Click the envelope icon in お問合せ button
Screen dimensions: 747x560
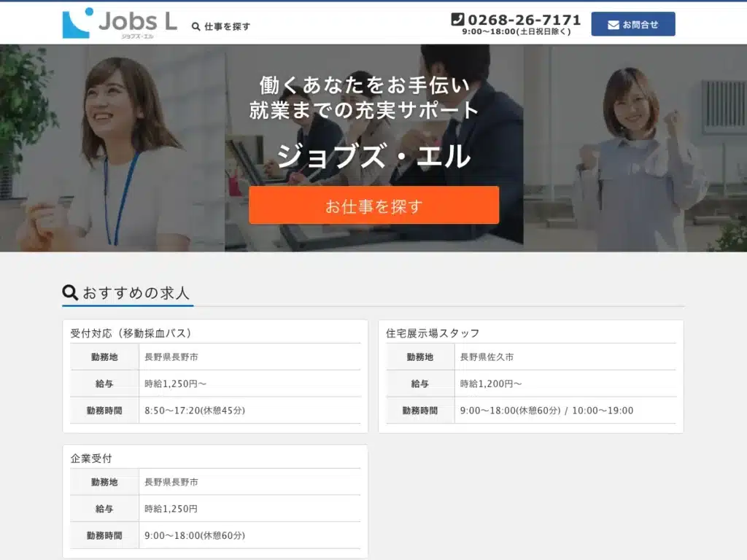[614, 25]
